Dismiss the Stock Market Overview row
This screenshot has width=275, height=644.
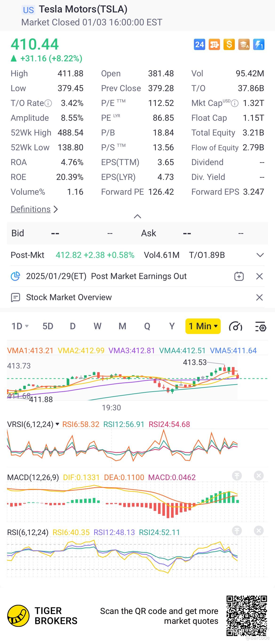pos(259,297)
